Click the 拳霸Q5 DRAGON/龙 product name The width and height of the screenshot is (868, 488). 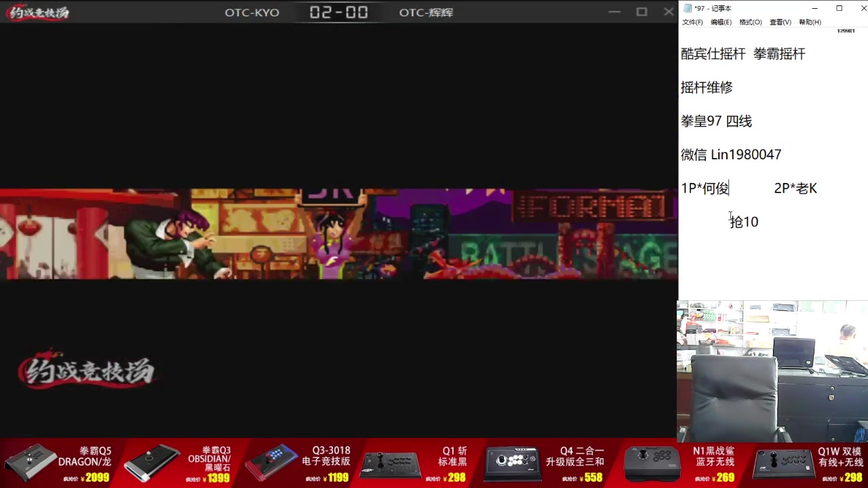(x=85, y=456)
